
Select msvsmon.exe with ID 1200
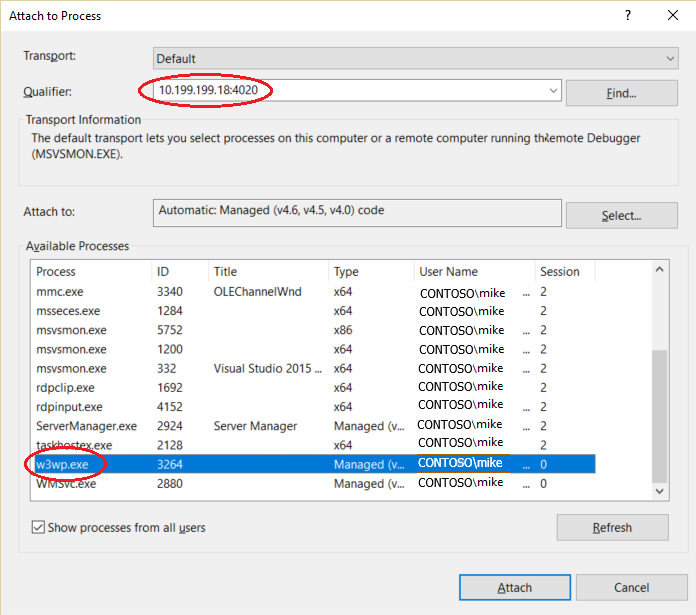click(313, 349)
